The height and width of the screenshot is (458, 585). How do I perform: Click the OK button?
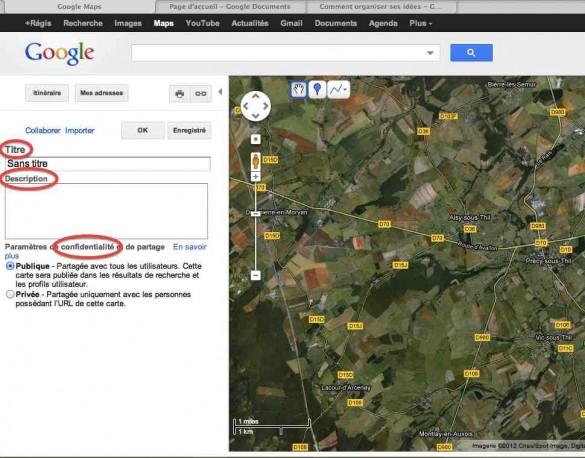[143, 131]
